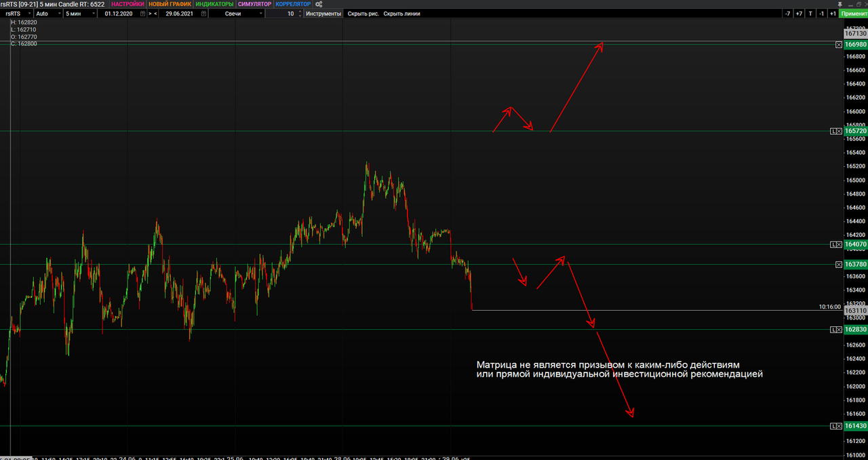Screen dimensions: 868x460
Task: Toggle L marker on 161430 line
Action: [x=833, y=425]
